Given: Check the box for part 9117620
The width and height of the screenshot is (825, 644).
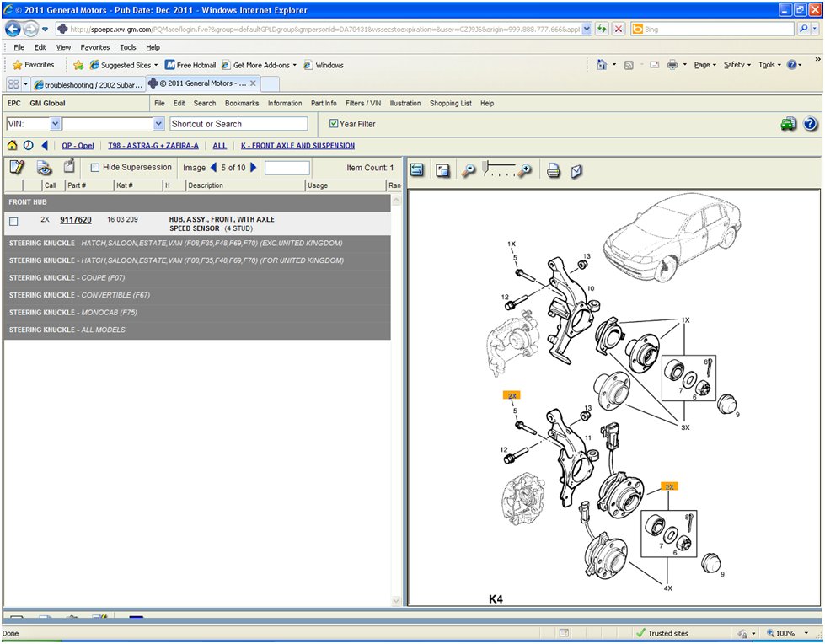Looking at the screenshot, I should point(13,222).
